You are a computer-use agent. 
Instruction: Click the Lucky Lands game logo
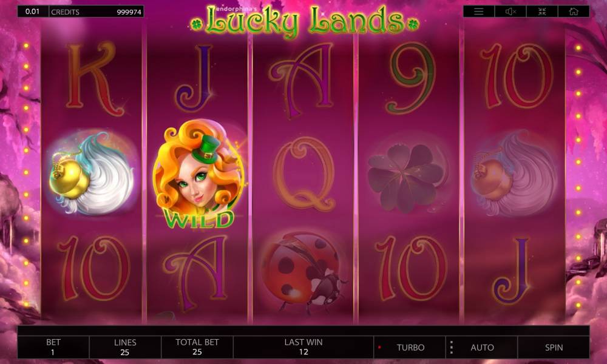tap(304, 20)
